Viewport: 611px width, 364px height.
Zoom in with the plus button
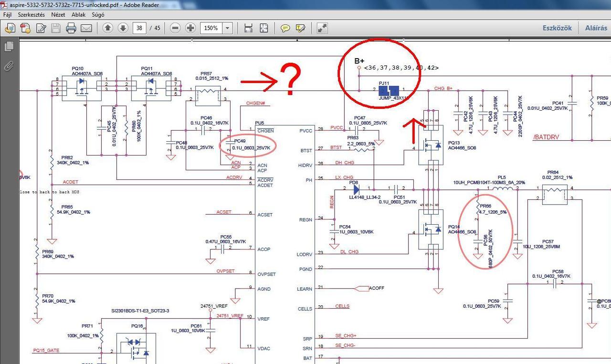pos(190,28)
